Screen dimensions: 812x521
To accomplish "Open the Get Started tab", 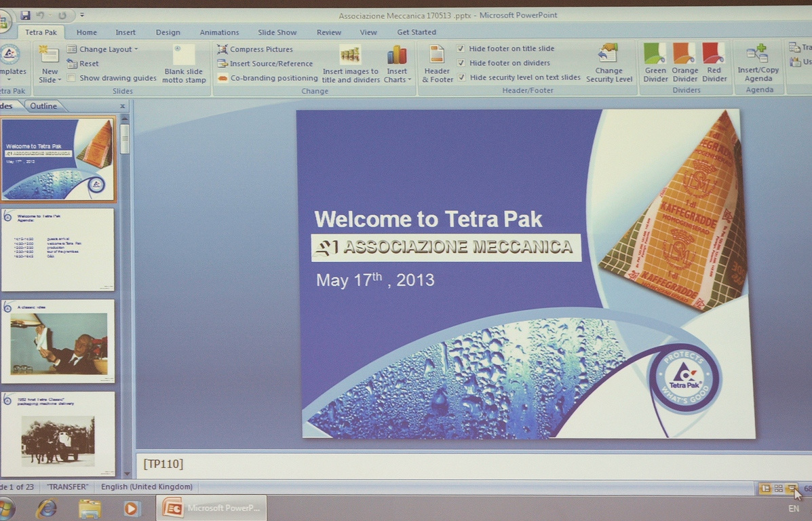I will 417,32.
